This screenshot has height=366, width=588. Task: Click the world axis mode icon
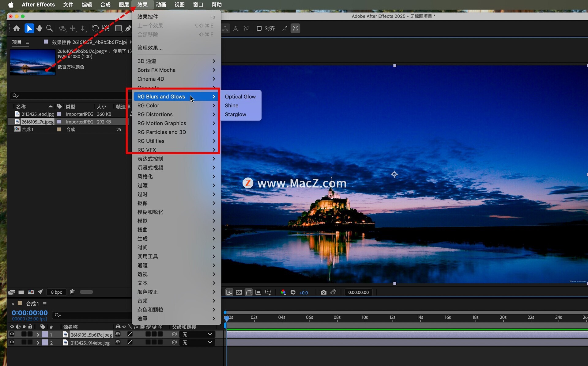tap(236, 29)
